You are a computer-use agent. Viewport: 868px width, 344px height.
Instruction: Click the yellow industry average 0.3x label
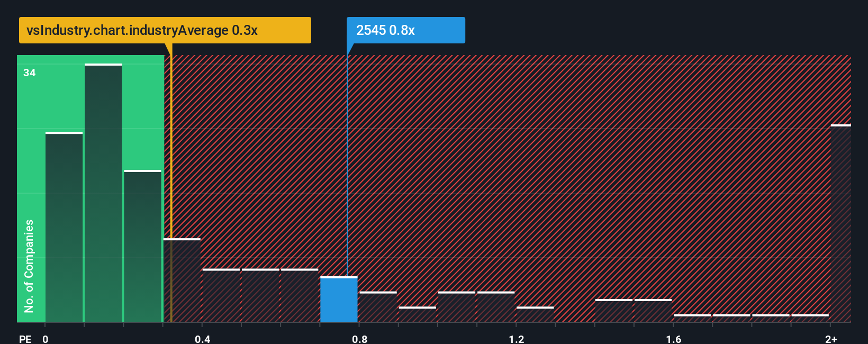point(165,30)
